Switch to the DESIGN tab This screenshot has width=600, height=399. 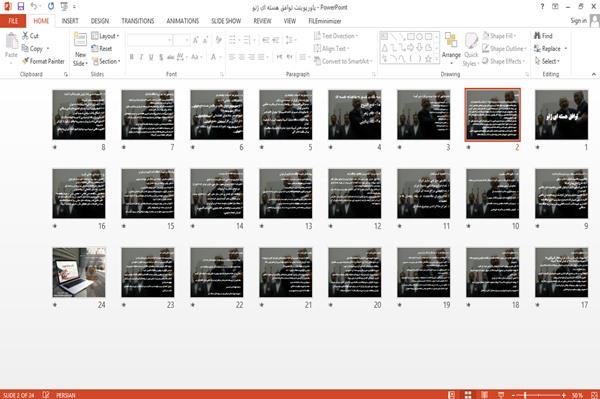[100, 21]
